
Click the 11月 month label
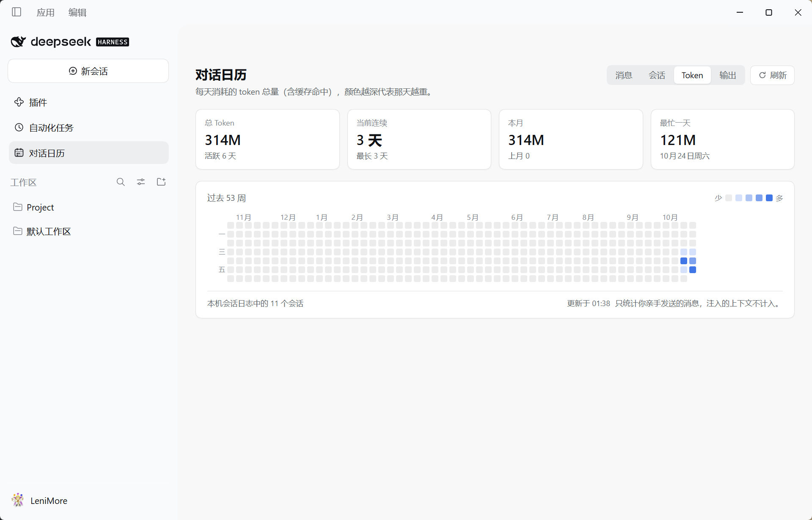point(244,217)
